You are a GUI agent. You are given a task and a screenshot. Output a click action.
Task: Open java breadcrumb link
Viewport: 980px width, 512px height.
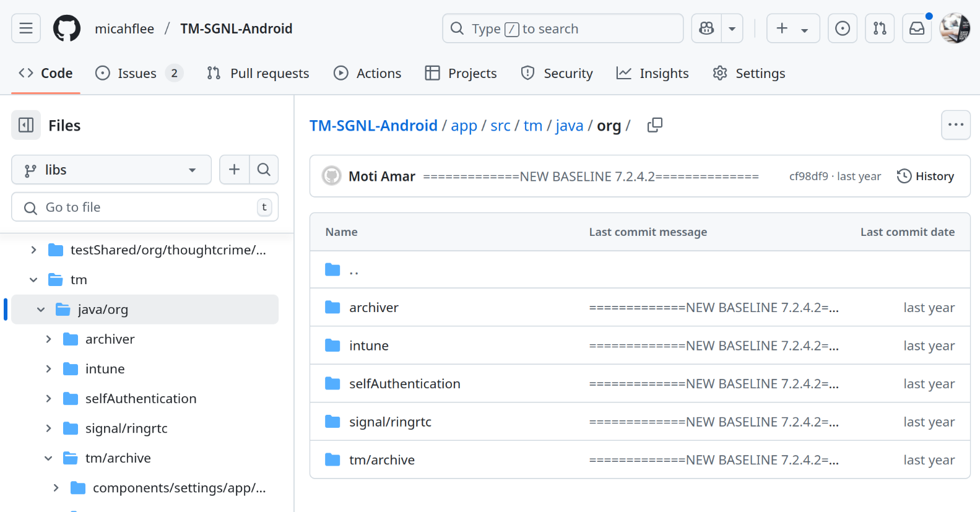tap(570, 126)
